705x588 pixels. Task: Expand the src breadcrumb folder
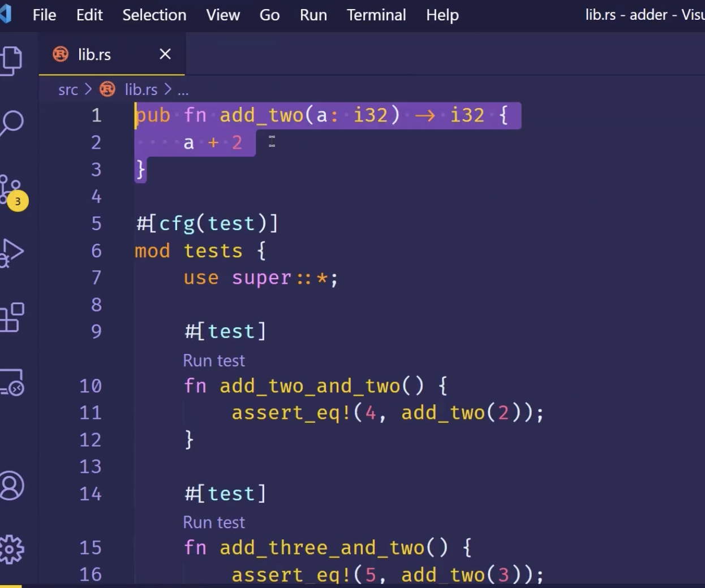click(68, 90)
